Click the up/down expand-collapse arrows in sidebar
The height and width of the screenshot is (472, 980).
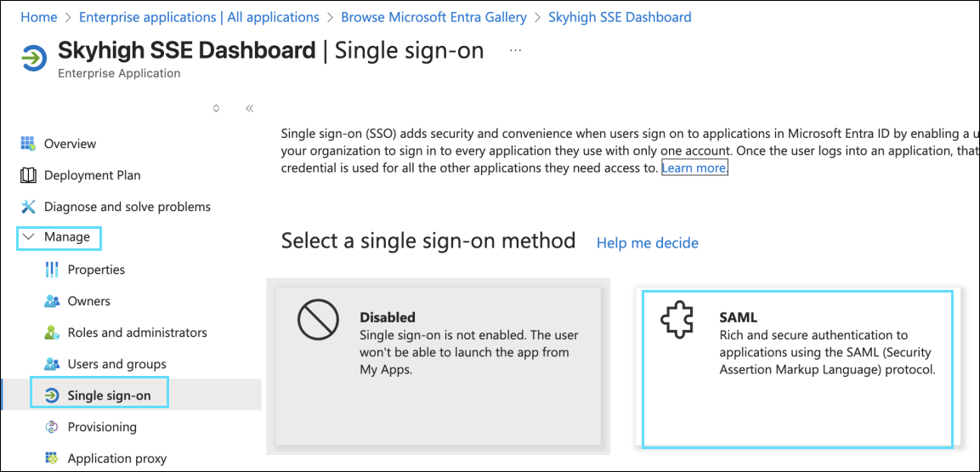coord(216,108)
